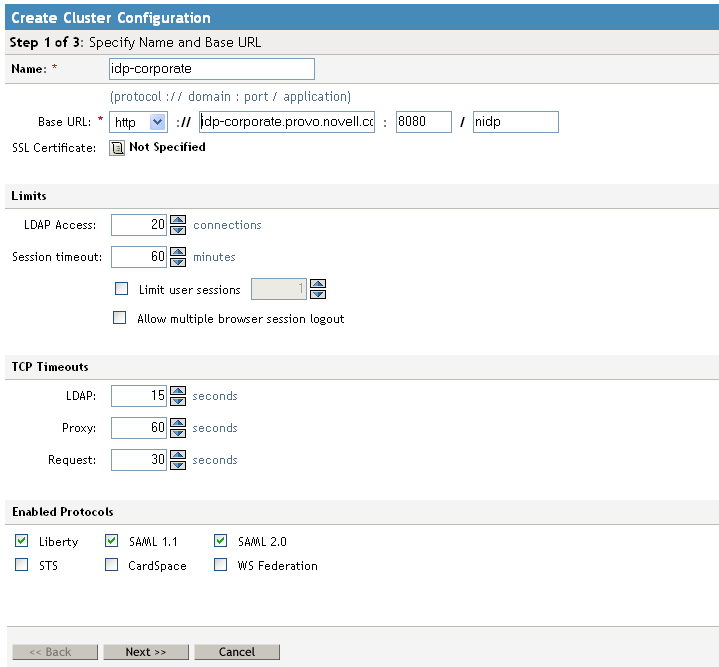This screenshot has height=667, width=719.
Task: Focus the Base URL domain field
Action: point(287,122)
